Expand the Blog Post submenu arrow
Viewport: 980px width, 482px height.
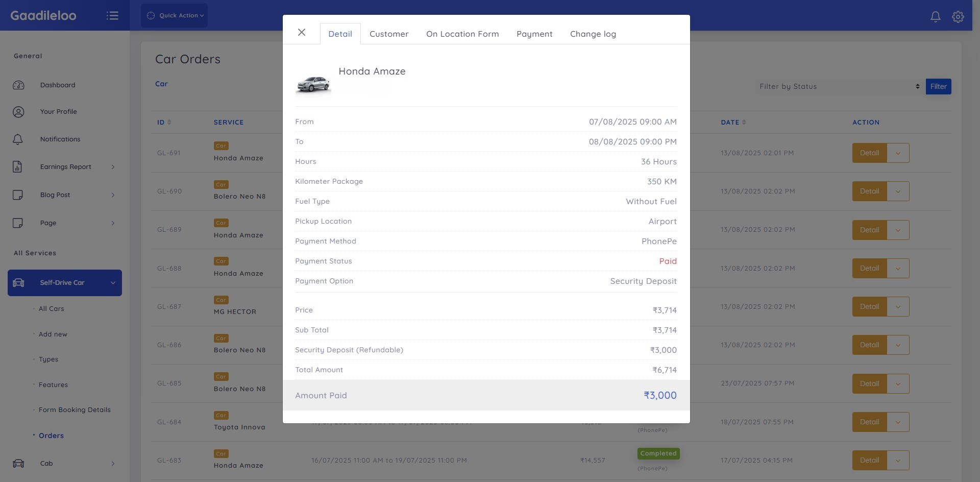[113, 195]
